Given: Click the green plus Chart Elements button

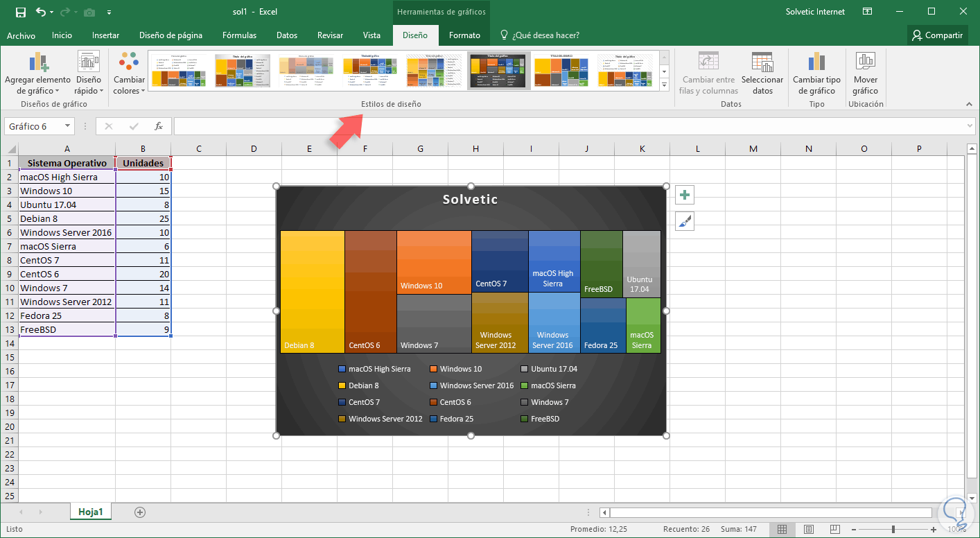Looking at the screenshot, I should coord(685,196).
